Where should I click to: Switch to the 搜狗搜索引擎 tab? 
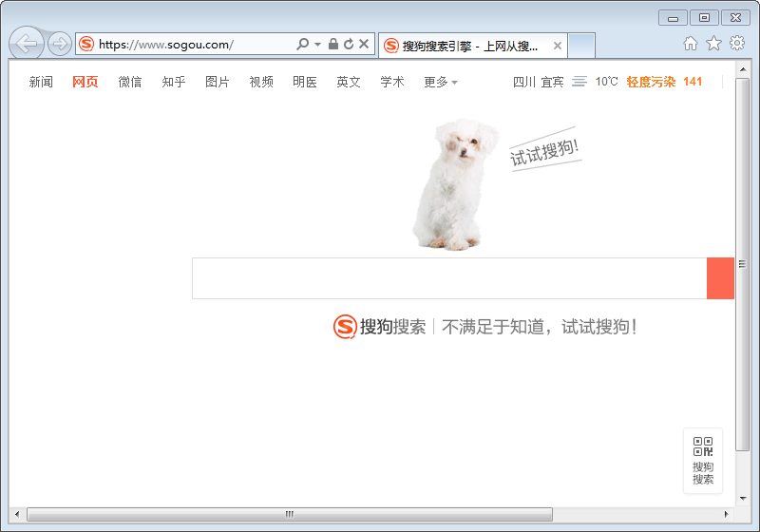(470, 46)
